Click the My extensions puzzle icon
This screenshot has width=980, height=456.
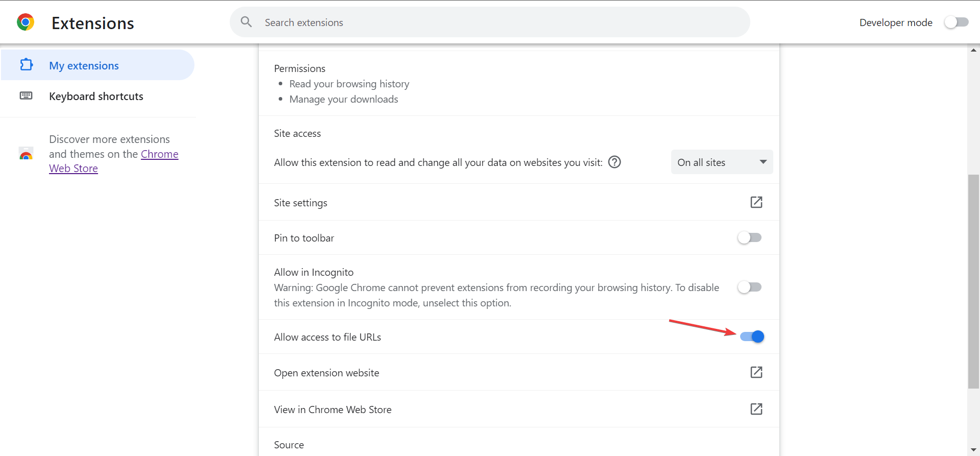pos(27,65)
